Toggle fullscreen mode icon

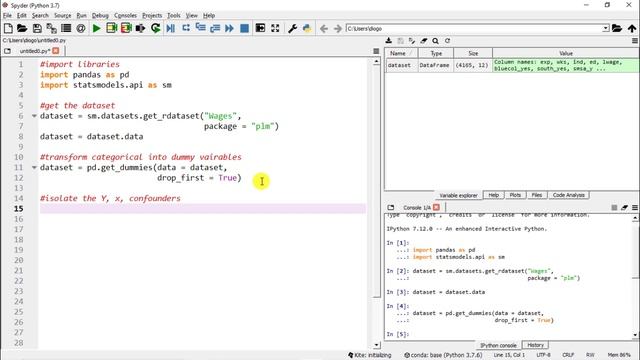pyautogui.click(x=275, y=28)
